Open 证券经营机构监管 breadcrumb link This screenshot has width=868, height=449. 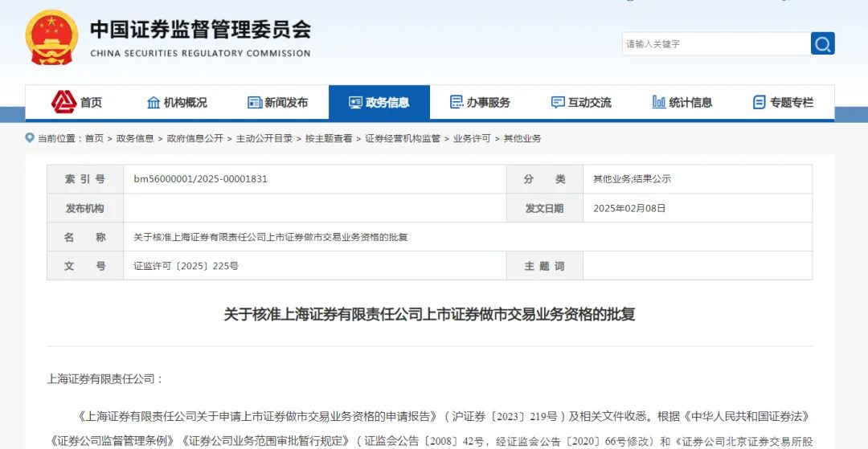click(403, 138)
